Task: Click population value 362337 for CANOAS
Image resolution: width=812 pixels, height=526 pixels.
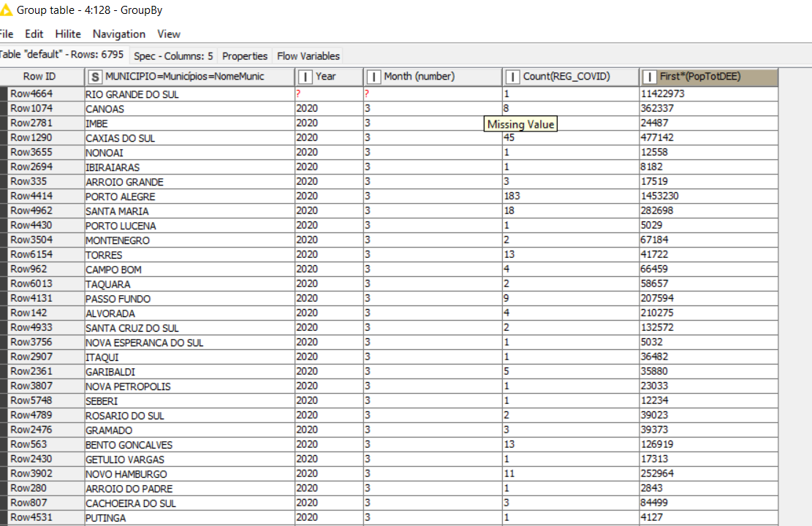Action: (x=708, y=108)
